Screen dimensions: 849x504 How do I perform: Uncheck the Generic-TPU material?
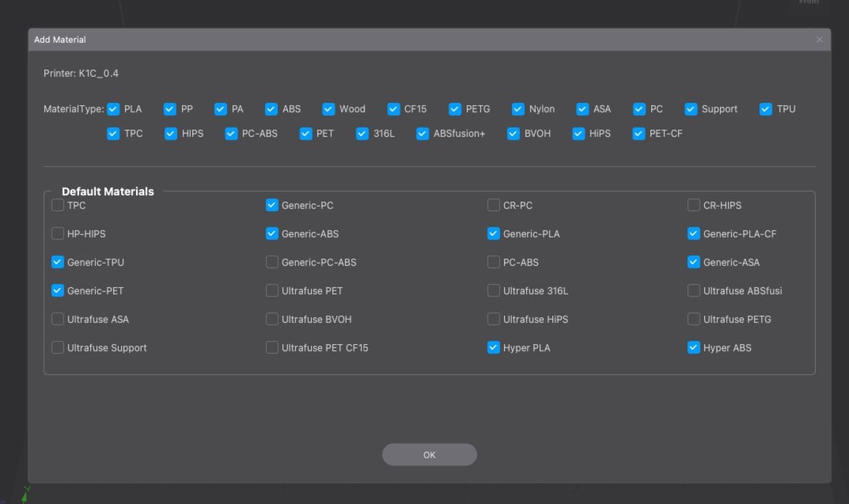pyautogui.click(x=58, y=262)
